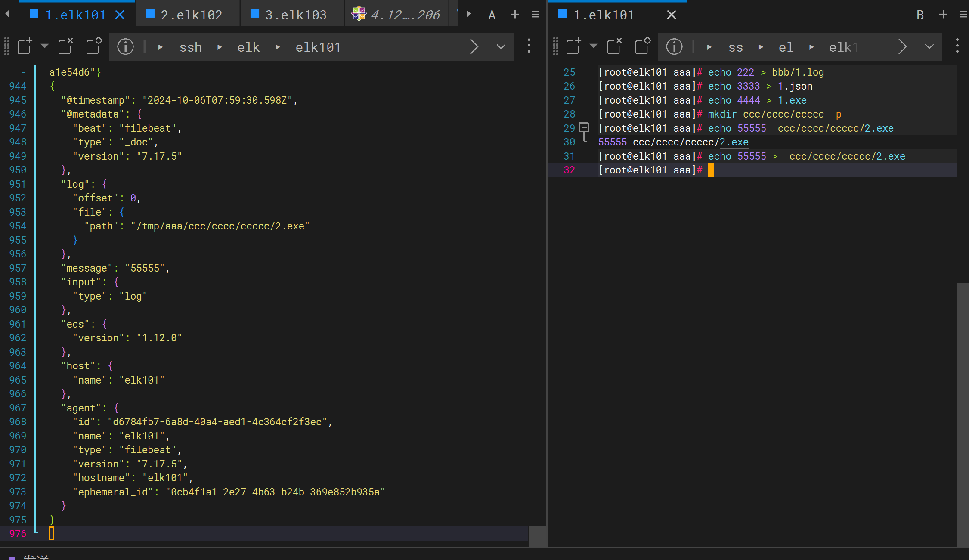The image size is (969, 560).
Task: Open more options menu in right toolbar
Action: click(x=957, y=46)
